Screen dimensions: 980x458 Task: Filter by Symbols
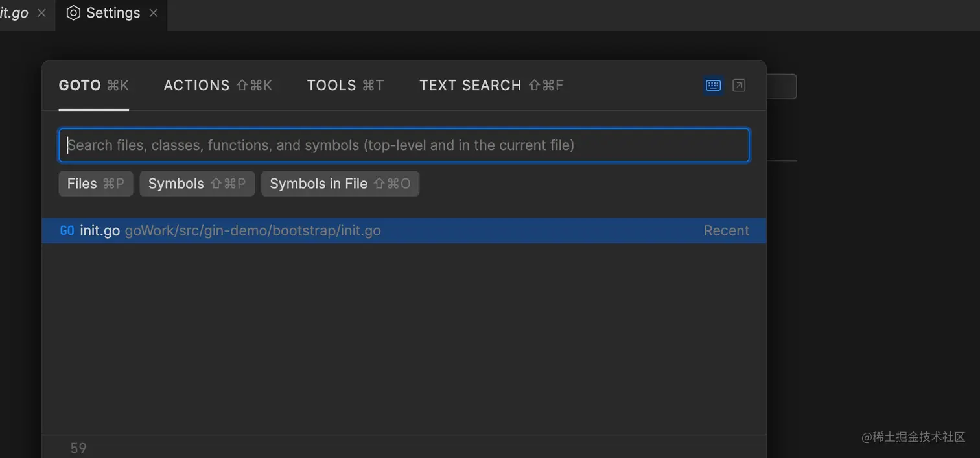197,184
